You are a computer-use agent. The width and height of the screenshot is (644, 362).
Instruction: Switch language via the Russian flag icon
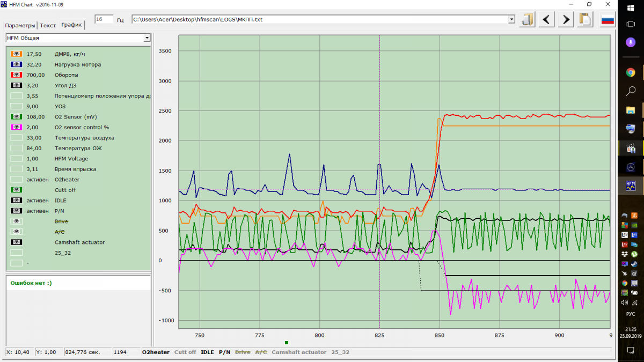pos(608,20)
